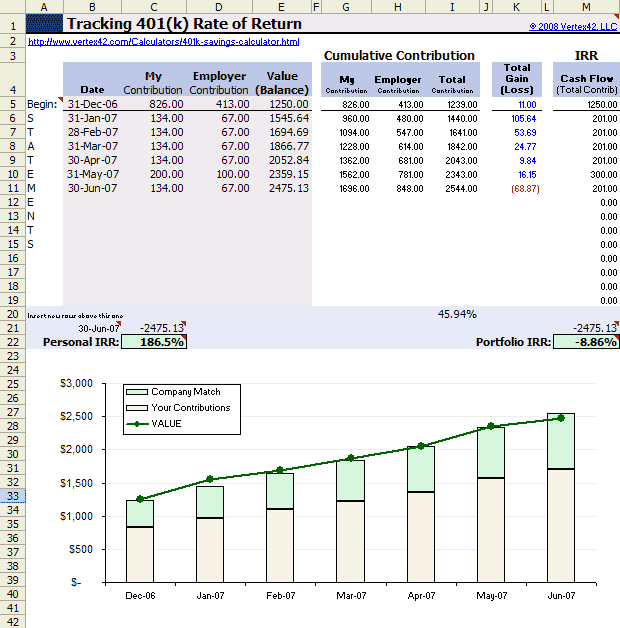This screenshot has width=620, height=628.
Task: Click cumulative employer contribution 848.00
Action: pos(398,189)
